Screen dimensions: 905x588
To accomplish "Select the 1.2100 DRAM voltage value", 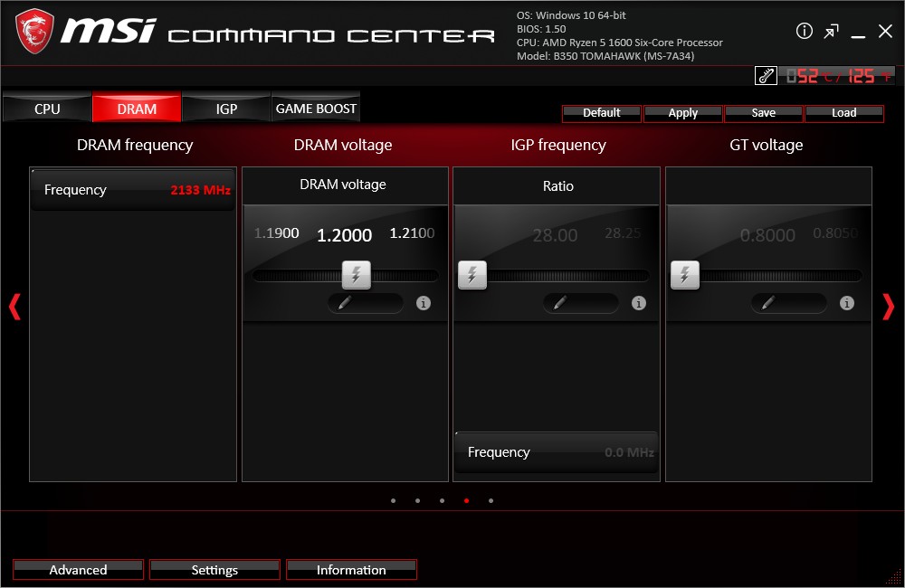I will 412,233.
